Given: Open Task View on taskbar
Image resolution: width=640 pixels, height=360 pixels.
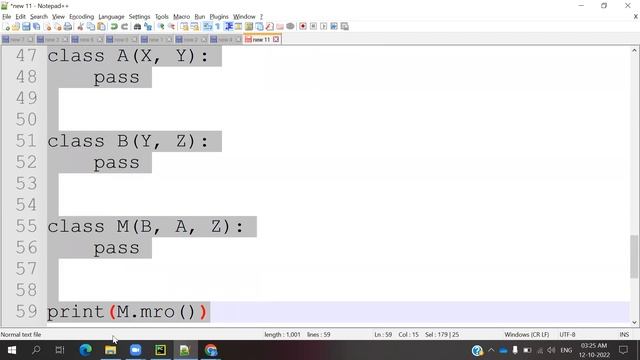Looking at the screenshot, I should click(60, 350).
